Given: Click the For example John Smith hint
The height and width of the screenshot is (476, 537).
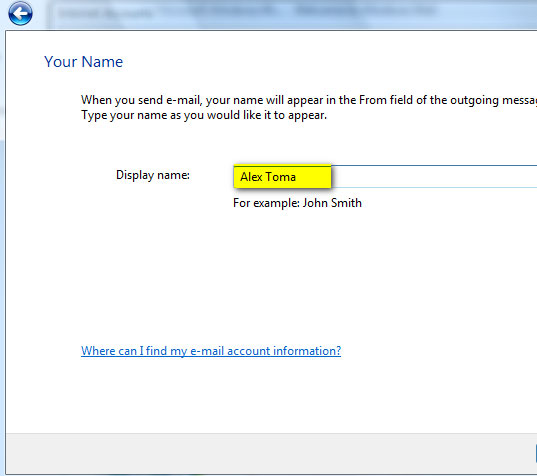Looking at the screenshot, I should coord(297,203).
